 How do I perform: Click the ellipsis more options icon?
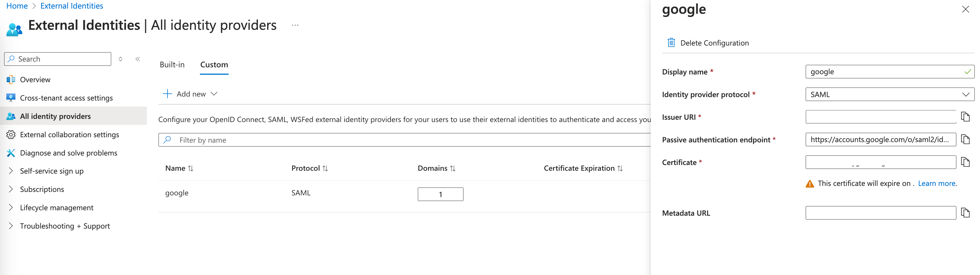[295, 25]
